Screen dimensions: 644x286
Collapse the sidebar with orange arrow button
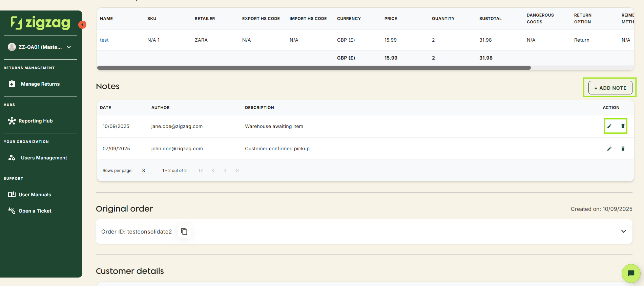[x=82, y=25]
